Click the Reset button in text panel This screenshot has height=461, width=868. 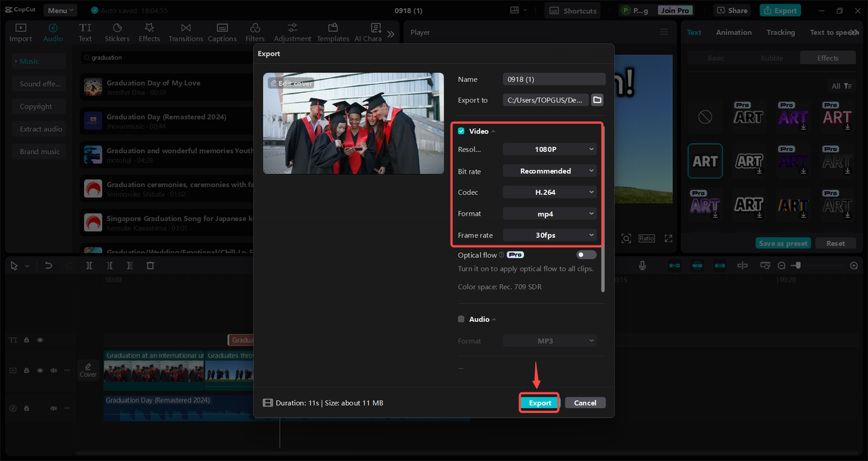[x=835, y=243]
